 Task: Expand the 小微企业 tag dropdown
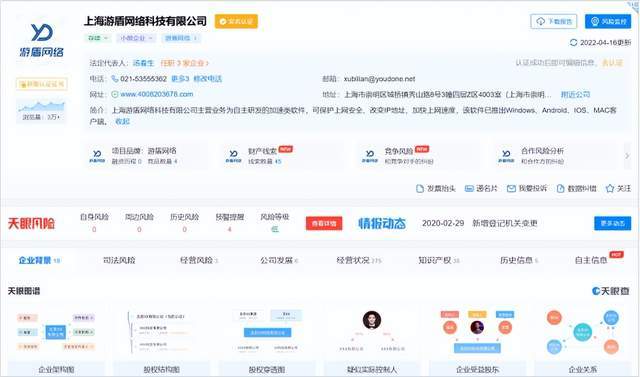pos(136,38)
